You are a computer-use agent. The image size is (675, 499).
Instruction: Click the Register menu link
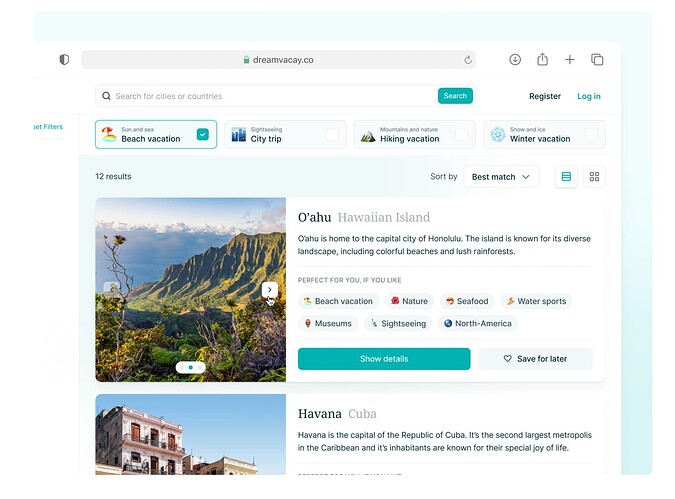pos(545,96)
